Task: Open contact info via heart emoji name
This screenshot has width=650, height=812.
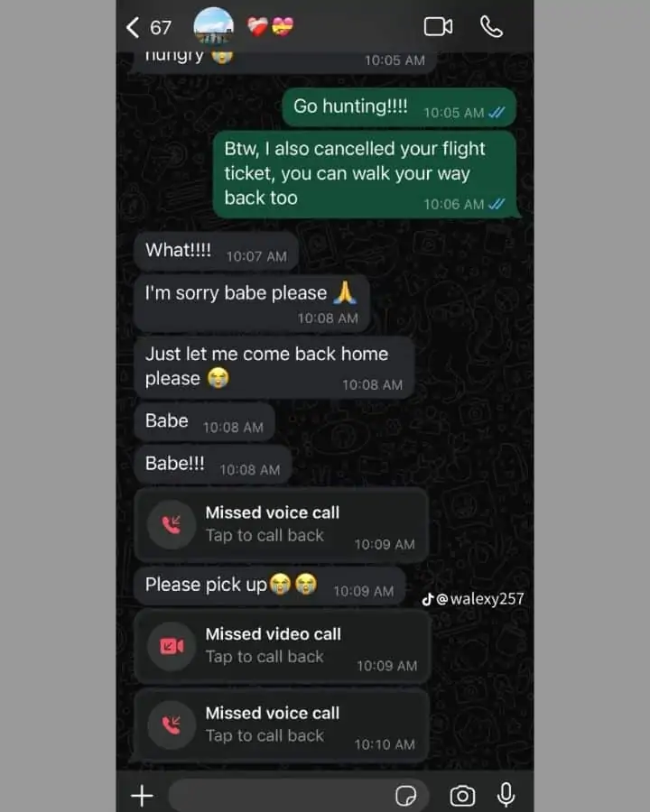Action: point(270,26)
